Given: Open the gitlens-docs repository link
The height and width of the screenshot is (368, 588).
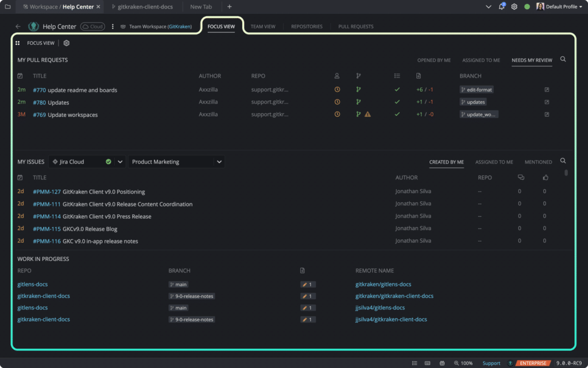Looking at the screenshot, I should pos(33,284).
